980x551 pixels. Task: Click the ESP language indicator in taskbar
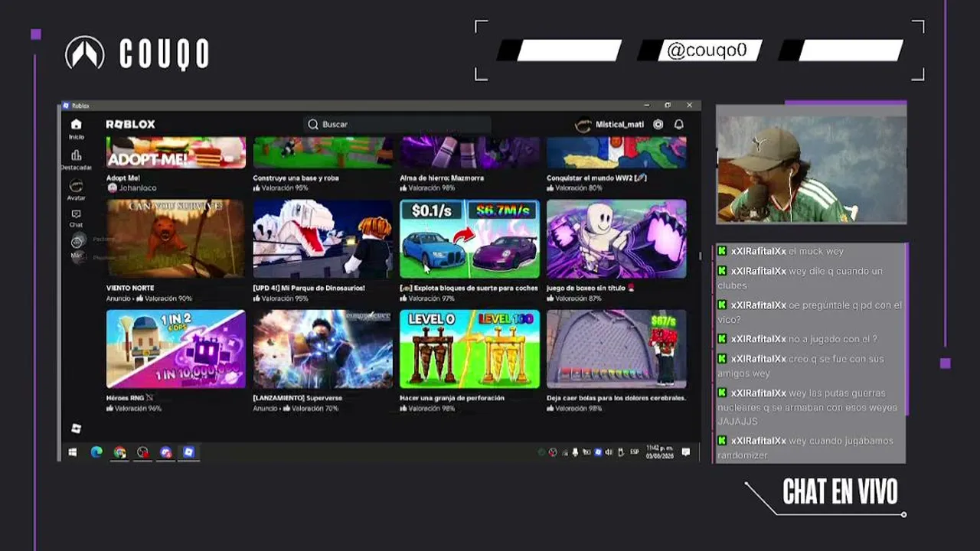[x=635, y=452]
